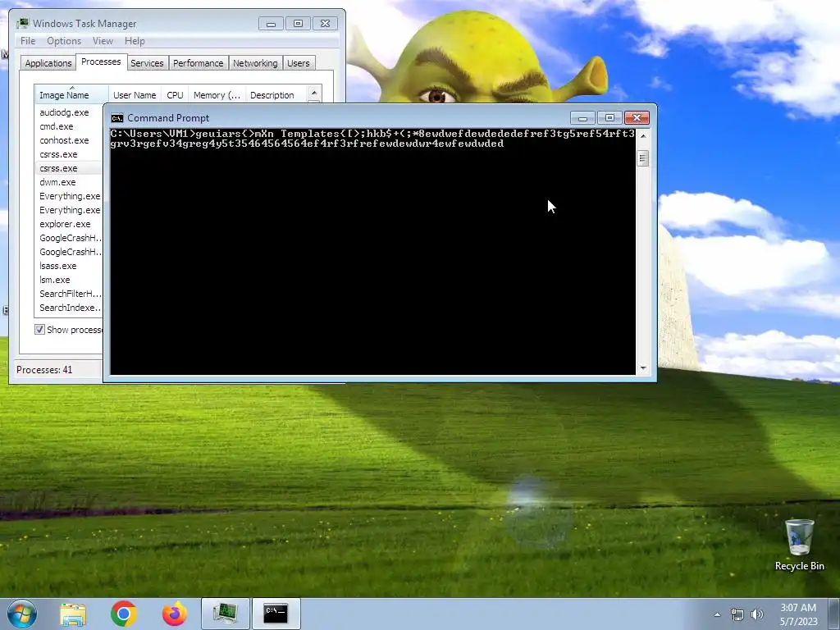Select lsass.exe in process list
840x630 pixels.
(58, 266)
